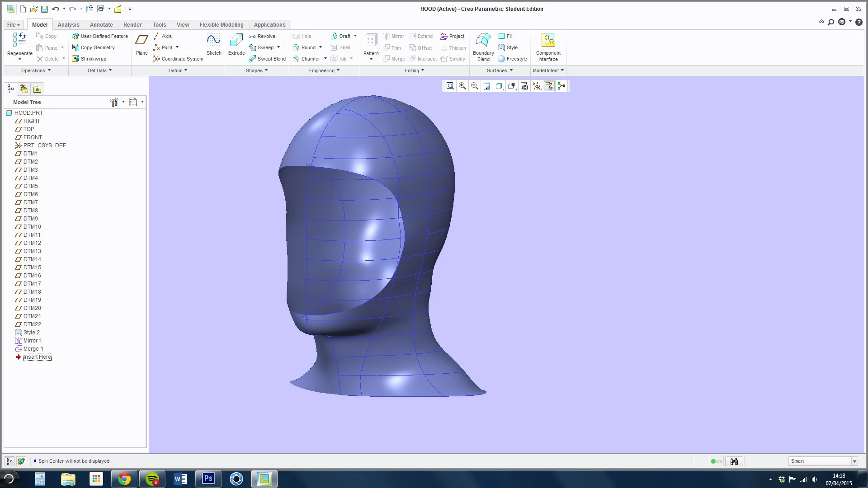Toggle datum display filters icon
Screen dimensions: 868x488
coord(537,86)
